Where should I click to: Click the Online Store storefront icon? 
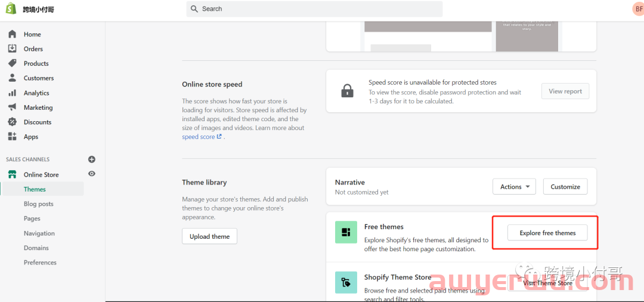(13, 174)
